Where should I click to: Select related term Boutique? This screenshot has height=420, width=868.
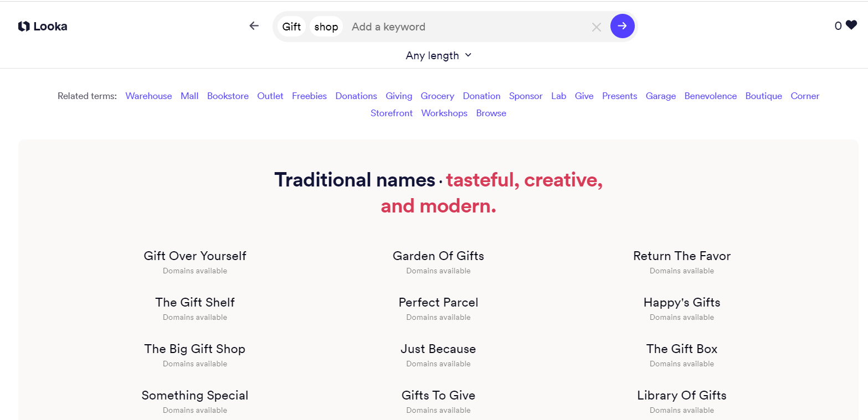point(764,96)
